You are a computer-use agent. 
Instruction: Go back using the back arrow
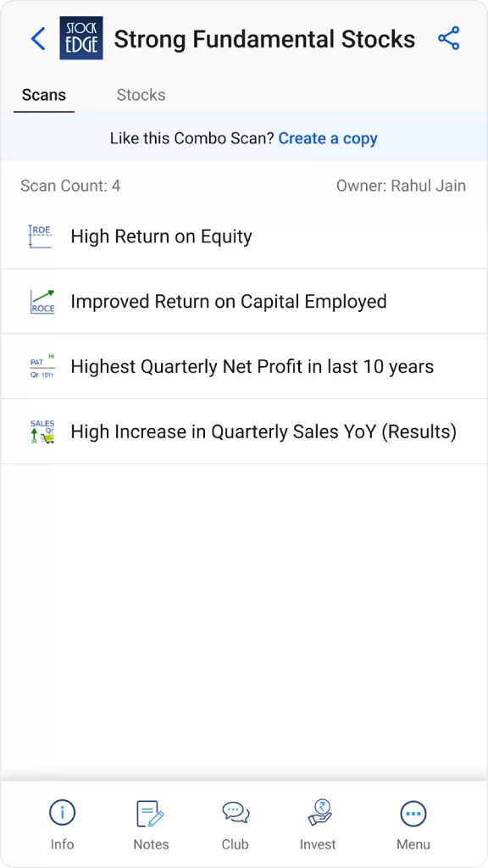[x=37, y=38]
